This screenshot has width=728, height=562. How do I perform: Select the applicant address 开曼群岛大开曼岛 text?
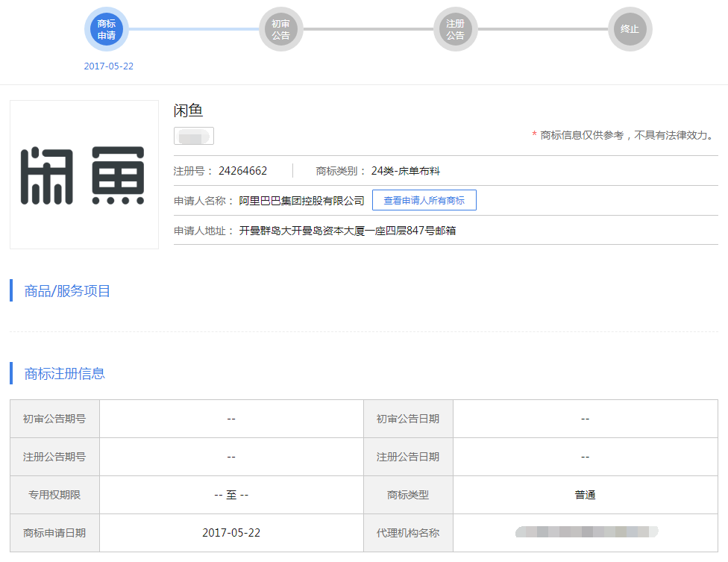[x=348, y=231]
